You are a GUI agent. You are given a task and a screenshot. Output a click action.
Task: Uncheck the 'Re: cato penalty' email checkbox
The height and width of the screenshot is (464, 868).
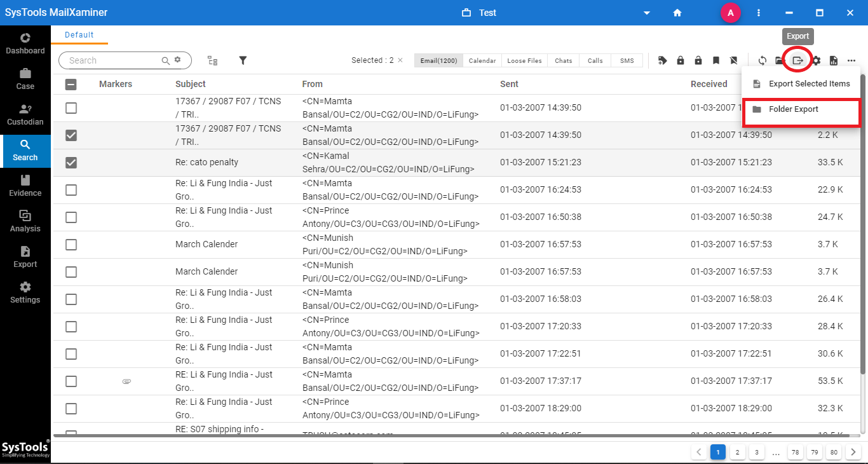click(x=71, y=163)
